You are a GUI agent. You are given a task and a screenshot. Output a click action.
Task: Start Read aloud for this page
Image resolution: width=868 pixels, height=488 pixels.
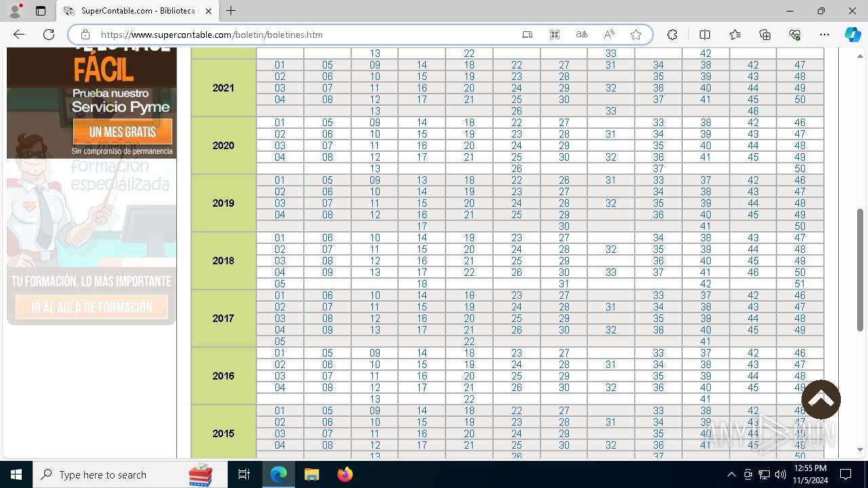609,35
